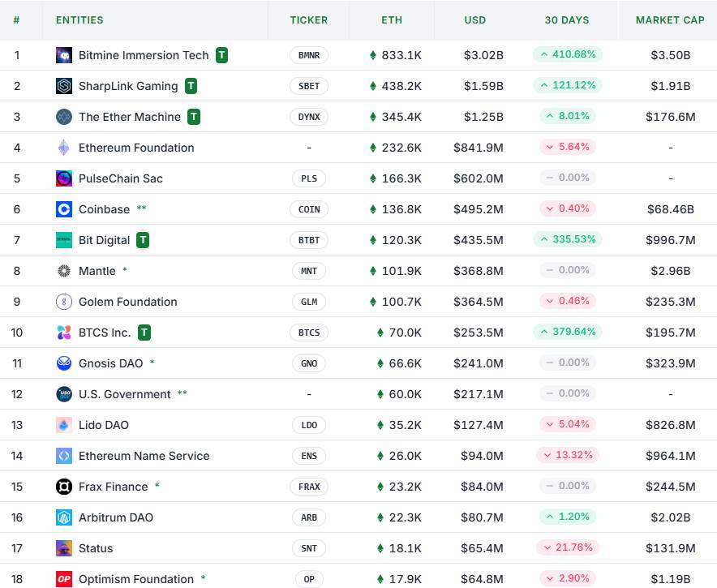Click the LDO ticker pill
The height and width of the screenshot is (588, 717).
[x=309, y=425]
